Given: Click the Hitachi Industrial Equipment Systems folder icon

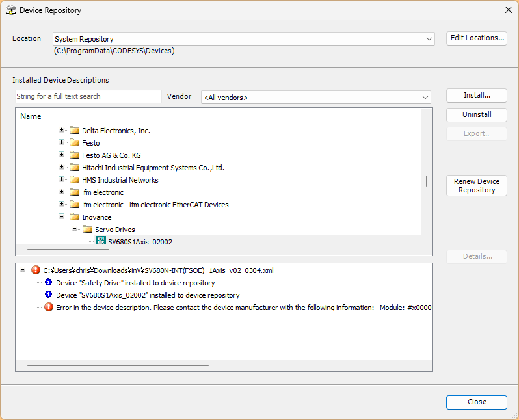Looking at the screenshot, I should click(x=75, y=168).
